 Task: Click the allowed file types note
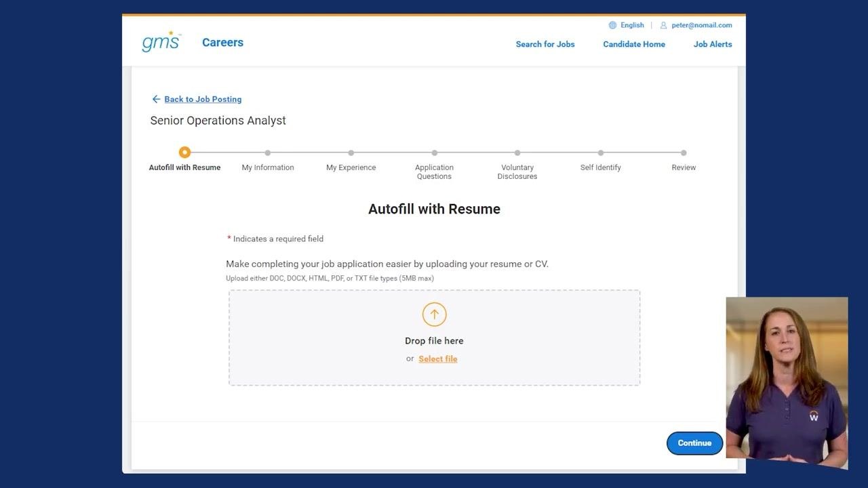(330, 278)
